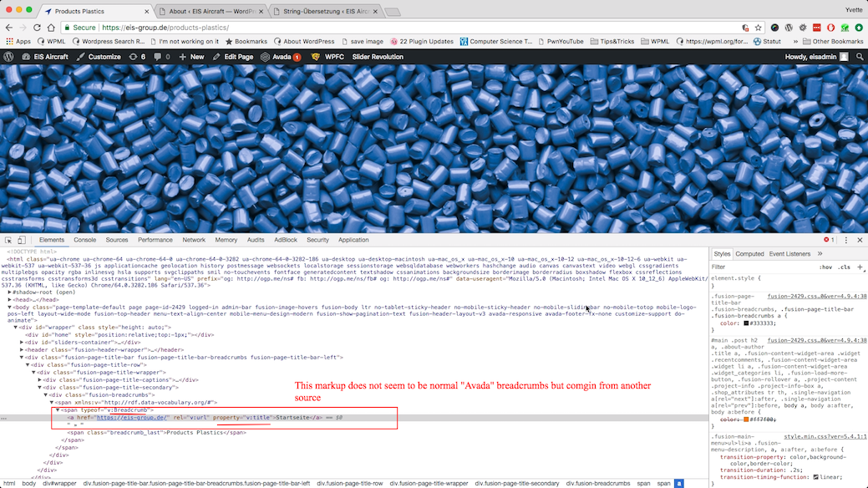Toggle the device toolbar icon in DevTools
Viewport: 868px width, 488px height.
point(22,240)
